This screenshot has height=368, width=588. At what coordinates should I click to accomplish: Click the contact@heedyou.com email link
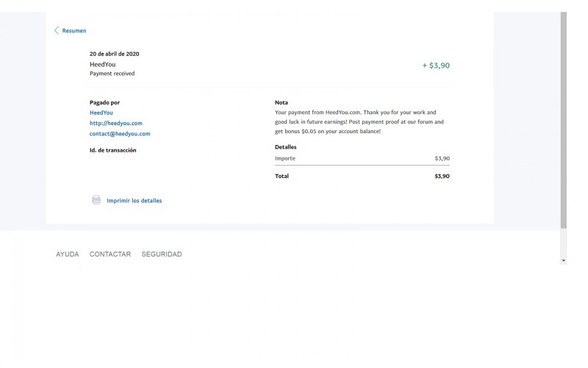click(120, 134)
